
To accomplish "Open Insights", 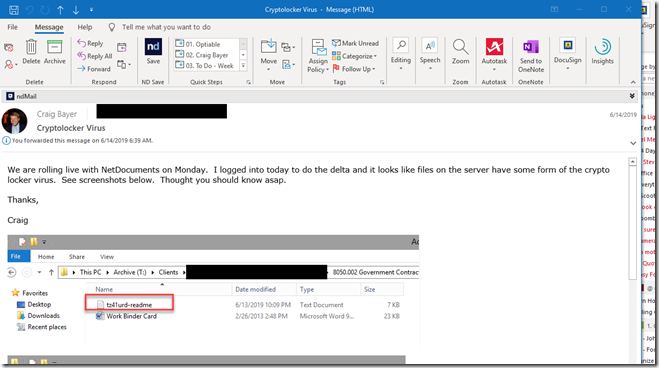I will 602,52.
